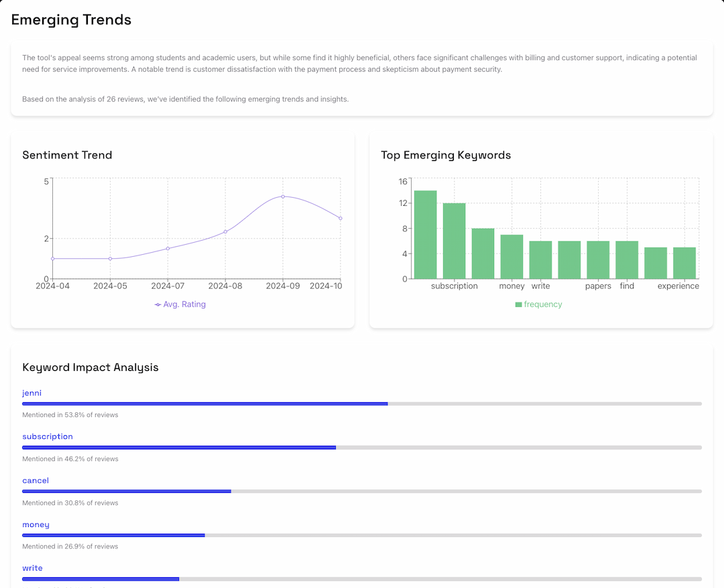Click the "Emerging Trends" page heading

[71, 19]
